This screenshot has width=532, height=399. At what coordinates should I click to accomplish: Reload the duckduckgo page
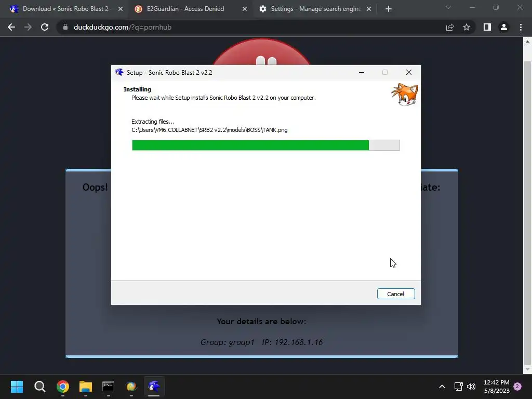click(45, 27)
